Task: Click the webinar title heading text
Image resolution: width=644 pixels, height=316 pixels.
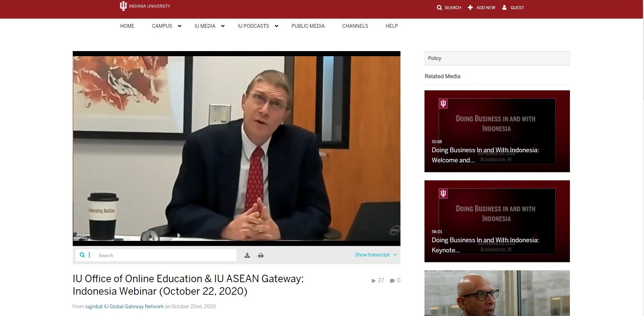Action: click(x=188, y=285)
